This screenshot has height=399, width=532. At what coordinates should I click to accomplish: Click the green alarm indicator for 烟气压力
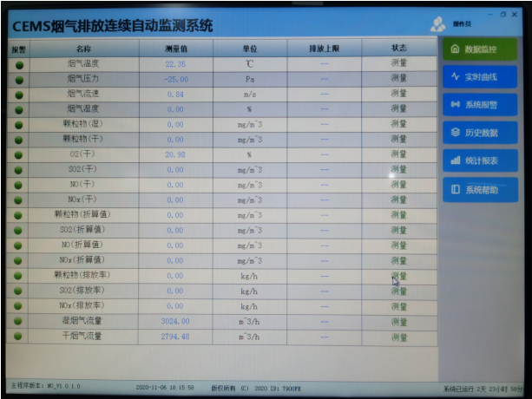[19, 80]
